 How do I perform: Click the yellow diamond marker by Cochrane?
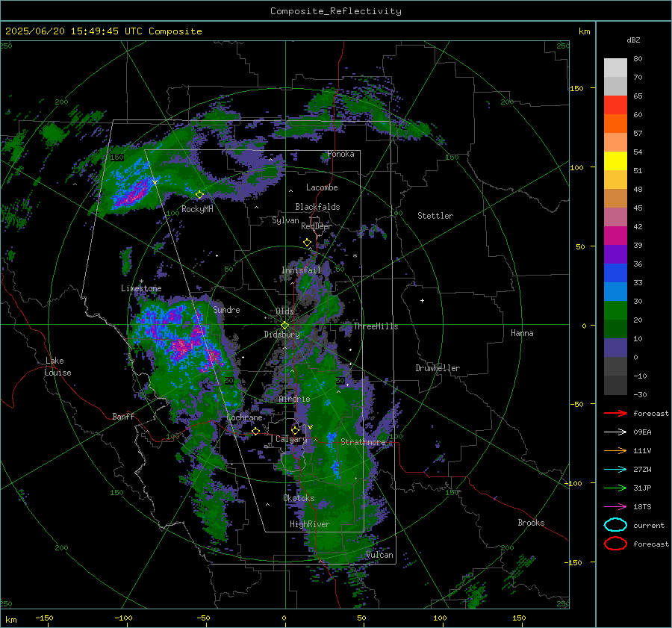(x=255, y=431)
